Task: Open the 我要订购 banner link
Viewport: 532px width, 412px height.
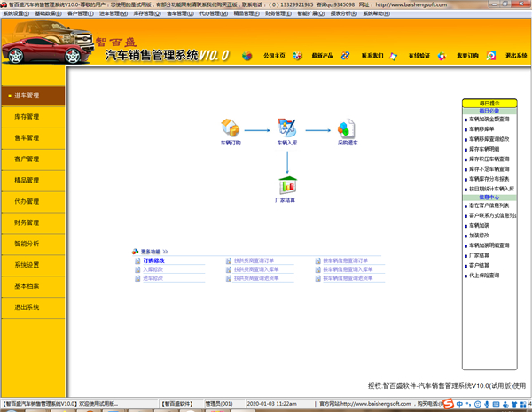Action: [x=467, y=56]
